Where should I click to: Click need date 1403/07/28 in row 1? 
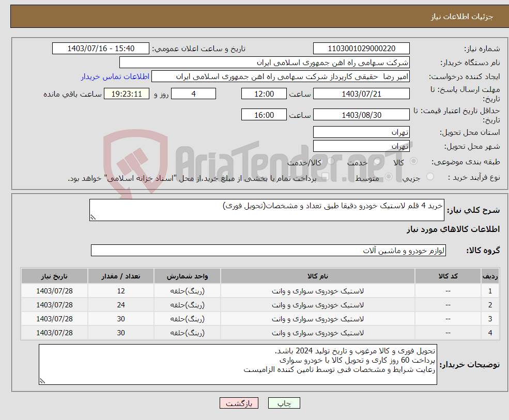coord(54,291)
